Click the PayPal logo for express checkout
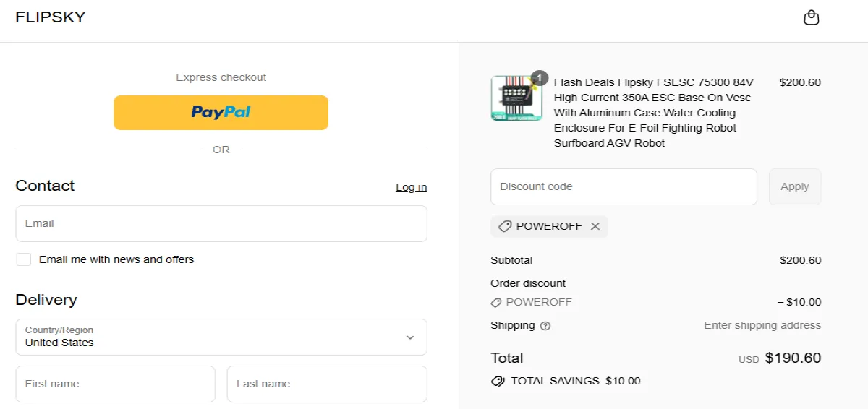Screen dimensions: 868x409 coord(221,113)
